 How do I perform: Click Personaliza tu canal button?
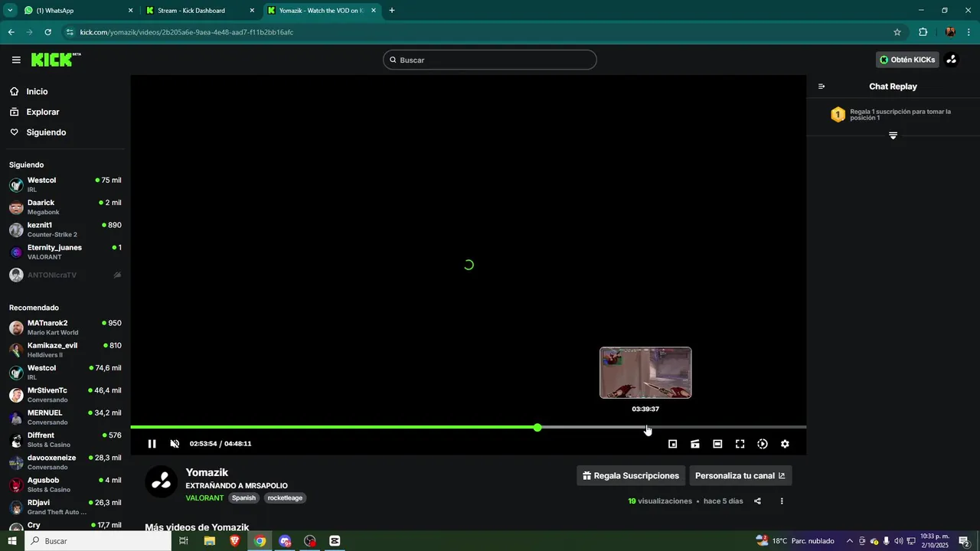[740, 475]
